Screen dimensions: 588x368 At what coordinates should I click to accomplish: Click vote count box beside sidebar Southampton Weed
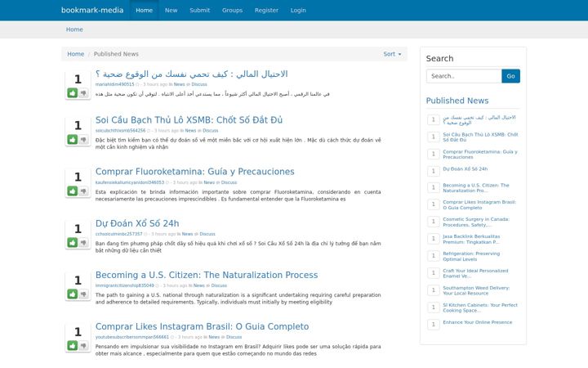pos(433,290)
